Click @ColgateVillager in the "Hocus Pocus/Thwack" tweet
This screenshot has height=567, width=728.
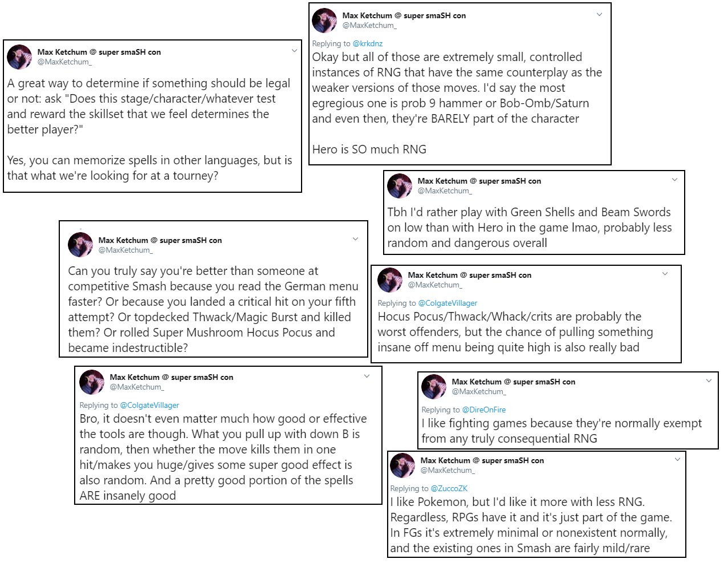pyautogui.click(x=448, y=303)
